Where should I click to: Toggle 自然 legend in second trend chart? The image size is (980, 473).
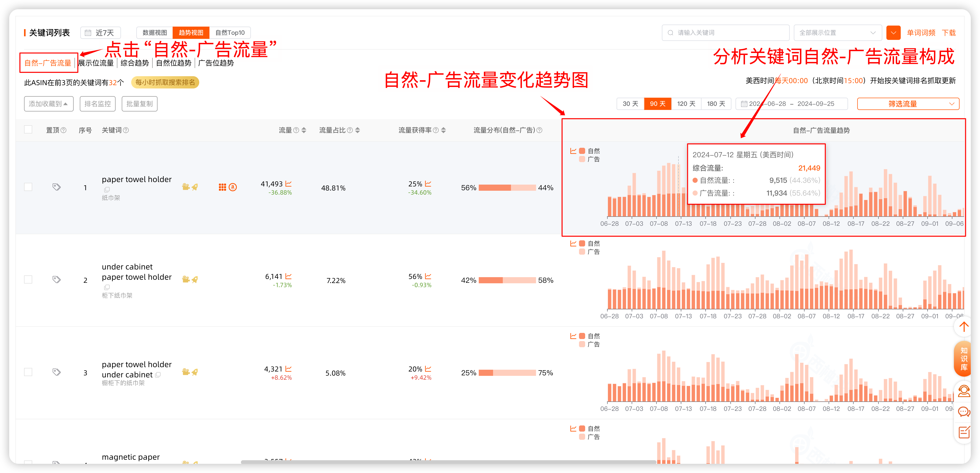[590, 243]
